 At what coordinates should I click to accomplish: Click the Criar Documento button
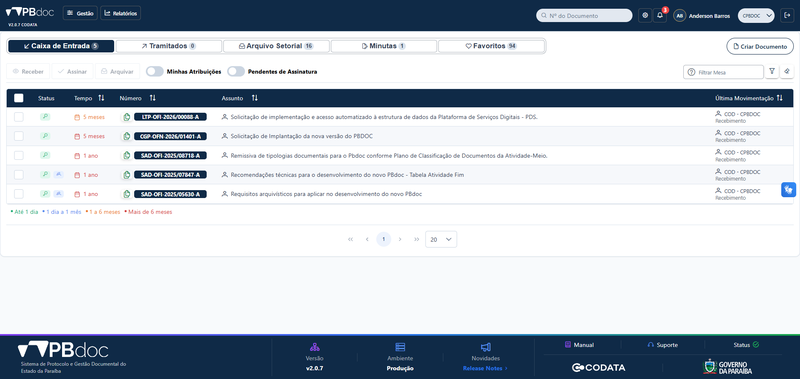(x=760, y=46)
